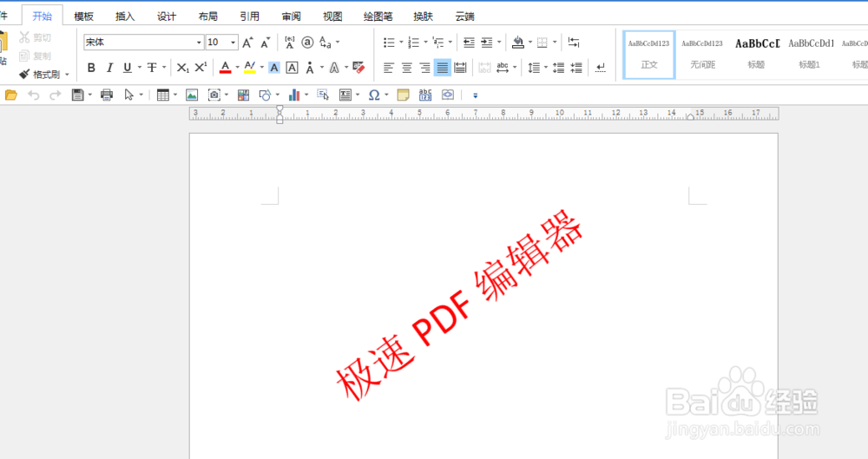Apply the 无间距 style

(x=702, y=55)
